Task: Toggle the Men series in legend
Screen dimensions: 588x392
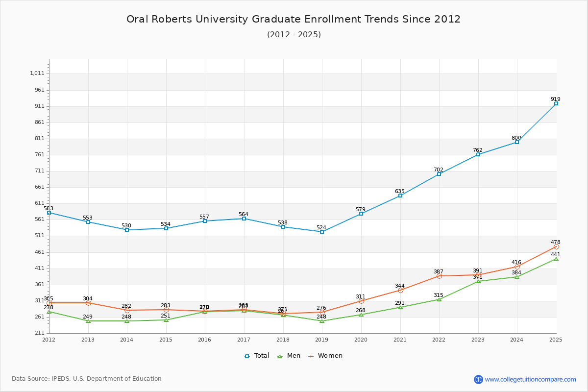Action: pos(289,356)
